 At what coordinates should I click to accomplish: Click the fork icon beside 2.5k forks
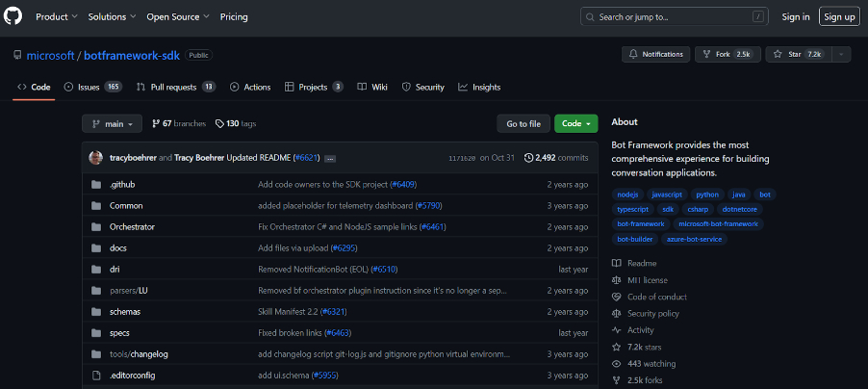click(616, 380)
